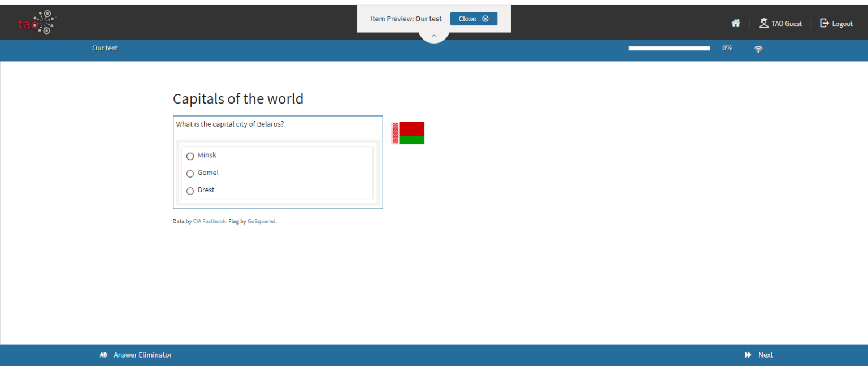Click the TAO Guest username label
Image resolution: width=868 pixels, height=366 pixels.
(787, 24)
